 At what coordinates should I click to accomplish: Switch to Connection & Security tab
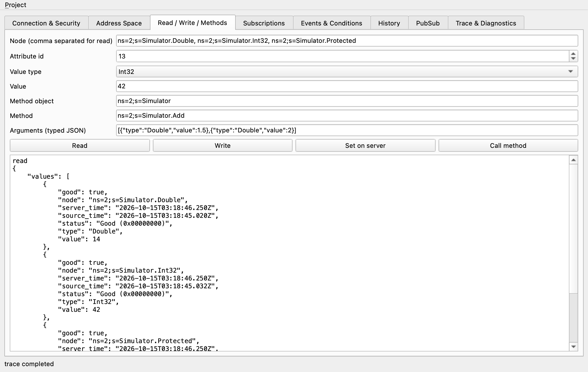[x=46, y=23]
